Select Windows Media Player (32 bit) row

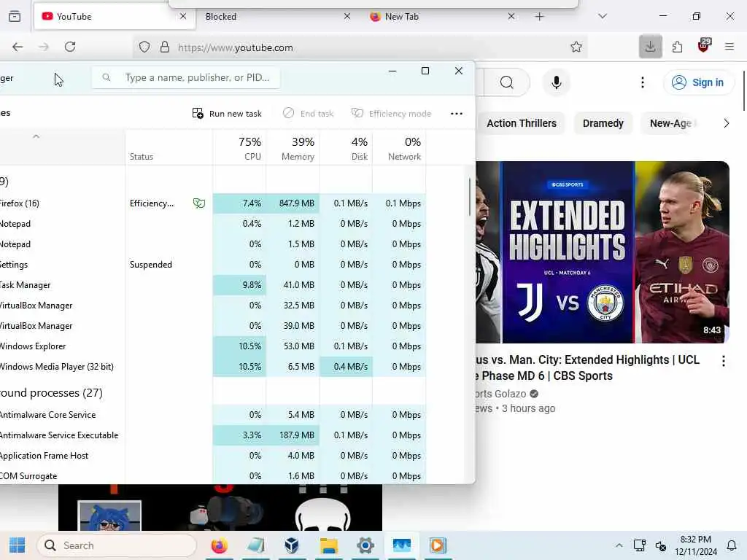pyautogui.click(x=213, y=367)
